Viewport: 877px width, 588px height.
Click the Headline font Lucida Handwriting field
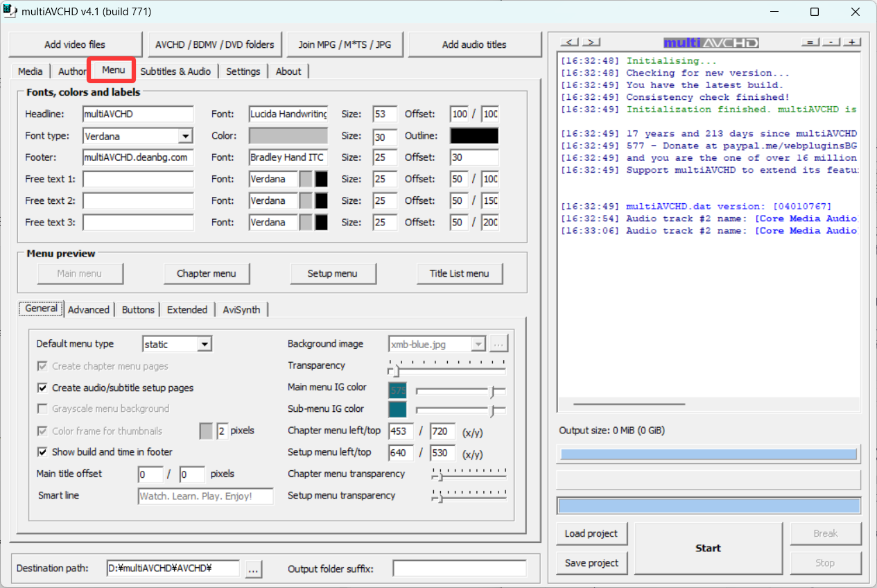288,114
